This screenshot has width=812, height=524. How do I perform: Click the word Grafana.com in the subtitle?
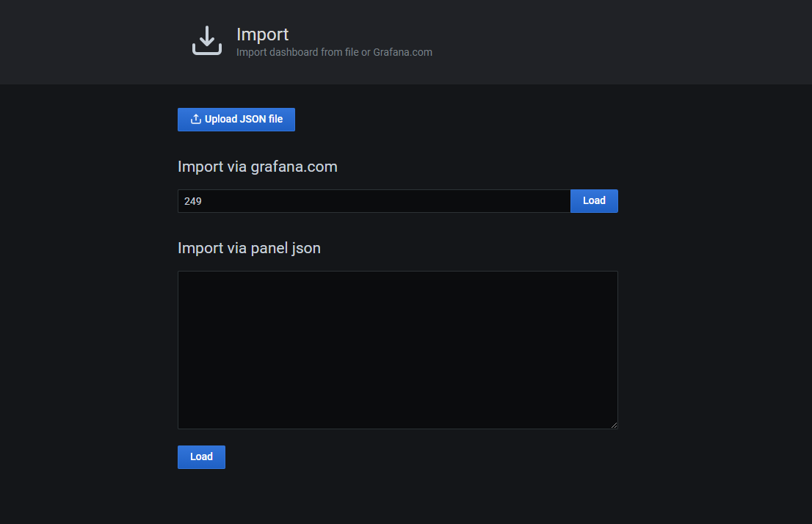pos(402,52)
